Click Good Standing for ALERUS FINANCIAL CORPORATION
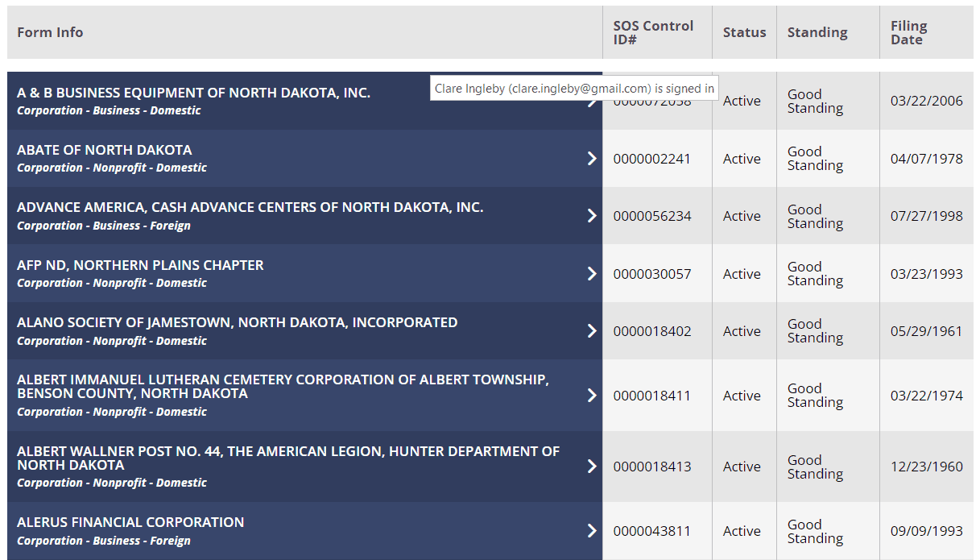 [815, 530]
